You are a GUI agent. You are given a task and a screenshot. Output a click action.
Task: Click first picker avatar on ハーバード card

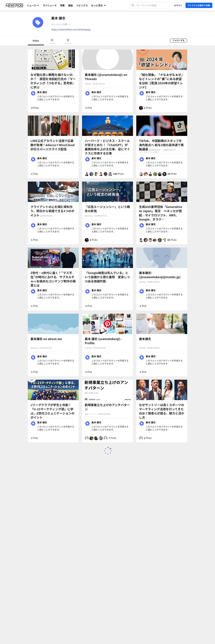pos(87,174)
